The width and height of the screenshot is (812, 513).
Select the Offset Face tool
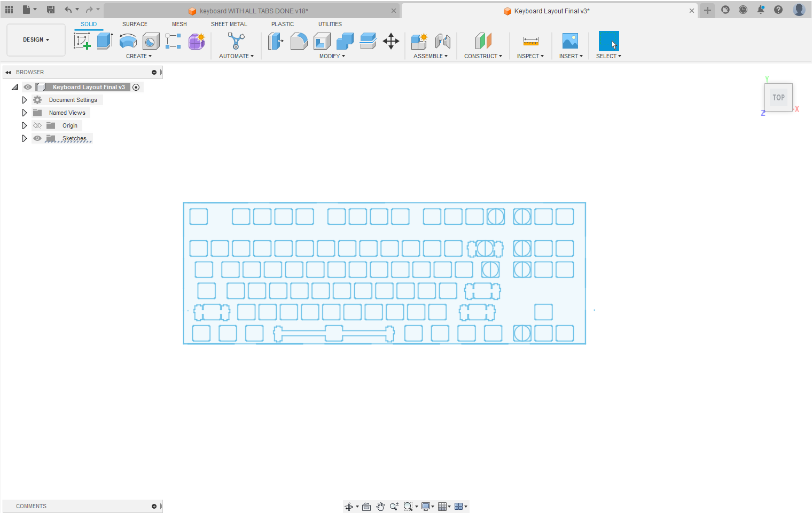(x=368, y=41)
